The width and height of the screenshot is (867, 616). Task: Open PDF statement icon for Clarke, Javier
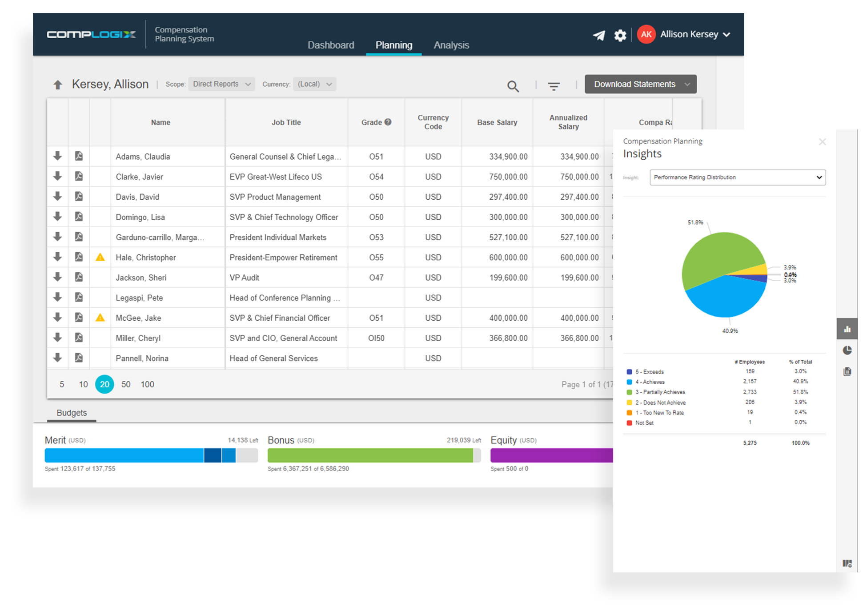coord(79,176)
